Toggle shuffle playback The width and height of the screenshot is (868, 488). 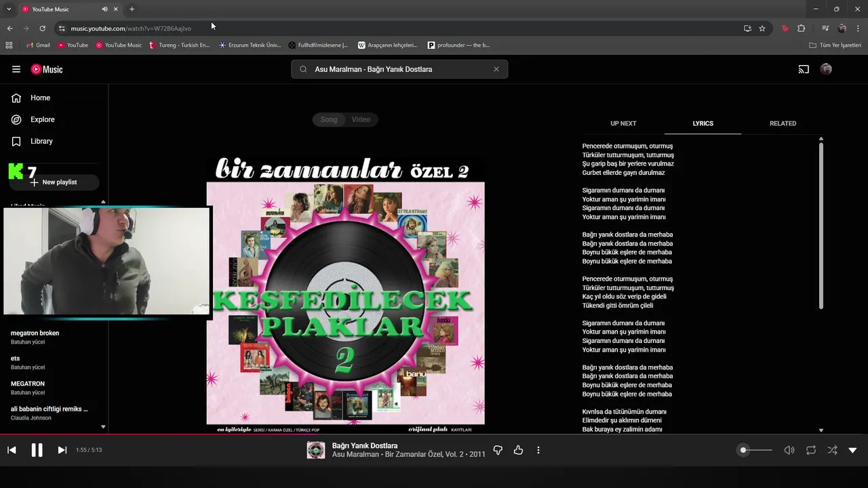click(x=832, y=450)
